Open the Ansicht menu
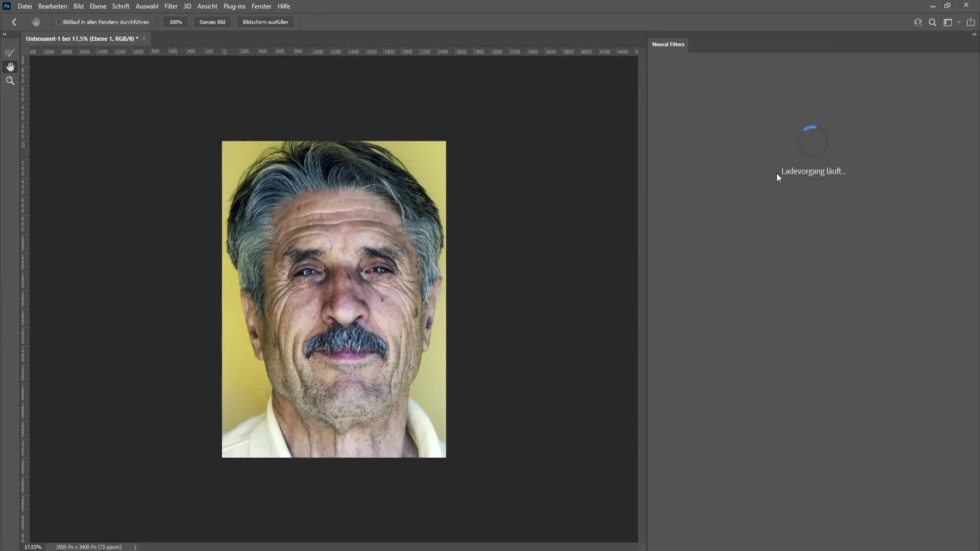 207,6
